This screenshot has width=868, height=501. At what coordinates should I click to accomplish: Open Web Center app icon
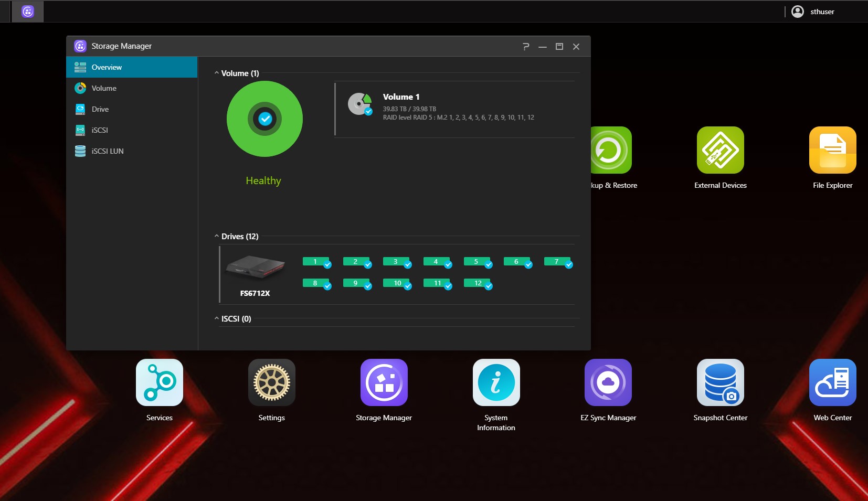coord(833,382)
